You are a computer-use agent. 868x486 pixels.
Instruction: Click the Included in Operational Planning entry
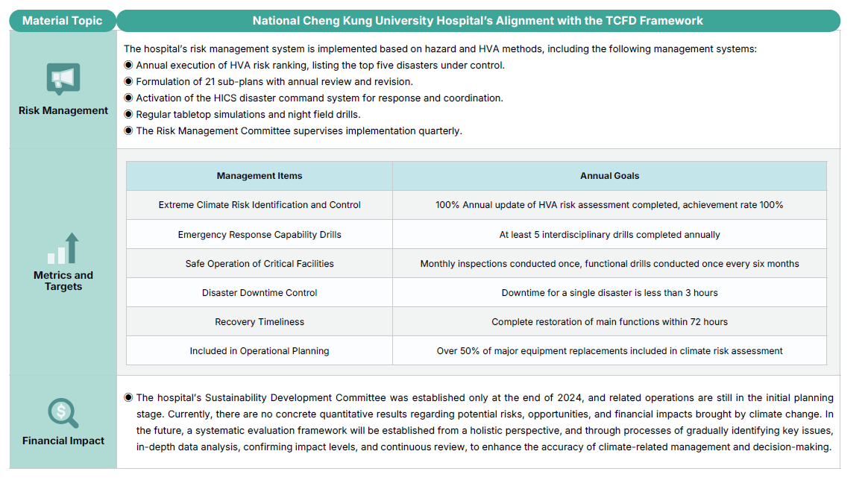[x=260, y=350]
